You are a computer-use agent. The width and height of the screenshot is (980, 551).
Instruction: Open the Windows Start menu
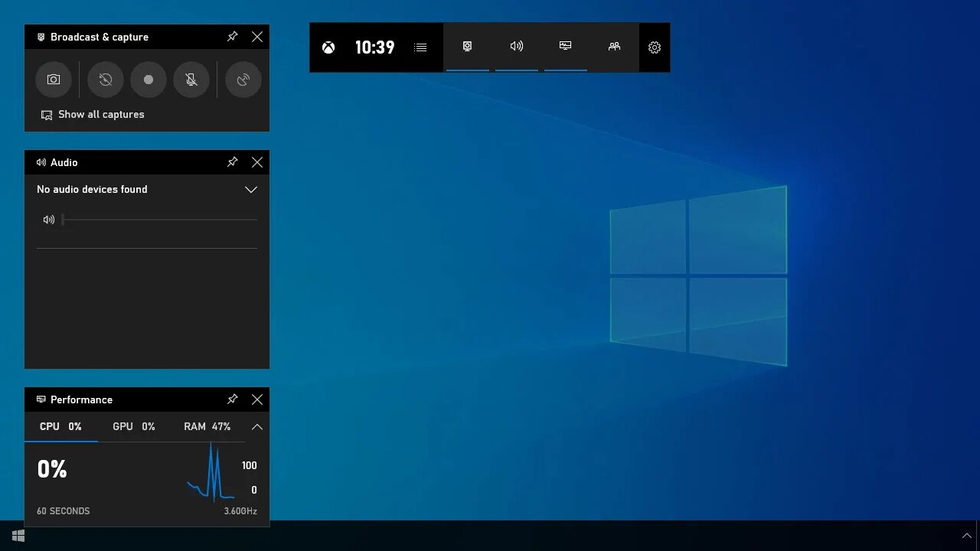point(17,535)
